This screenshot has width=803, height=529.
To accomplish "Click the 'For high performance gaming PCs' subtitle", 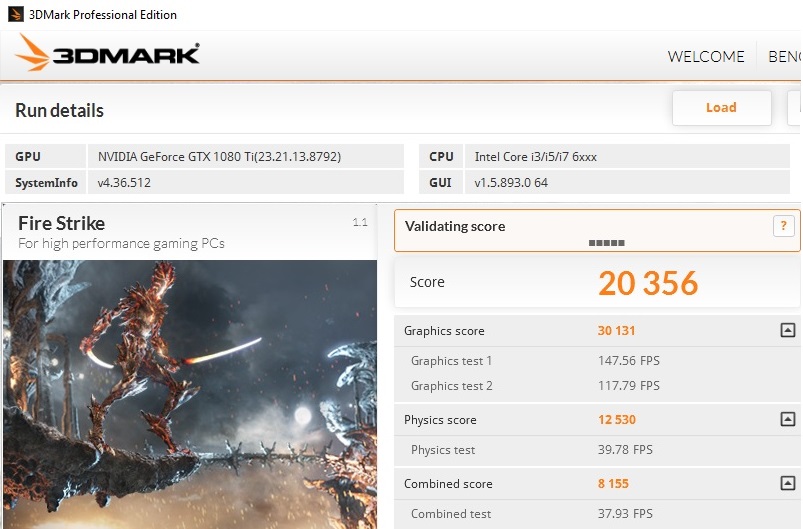I will [121, 243].
